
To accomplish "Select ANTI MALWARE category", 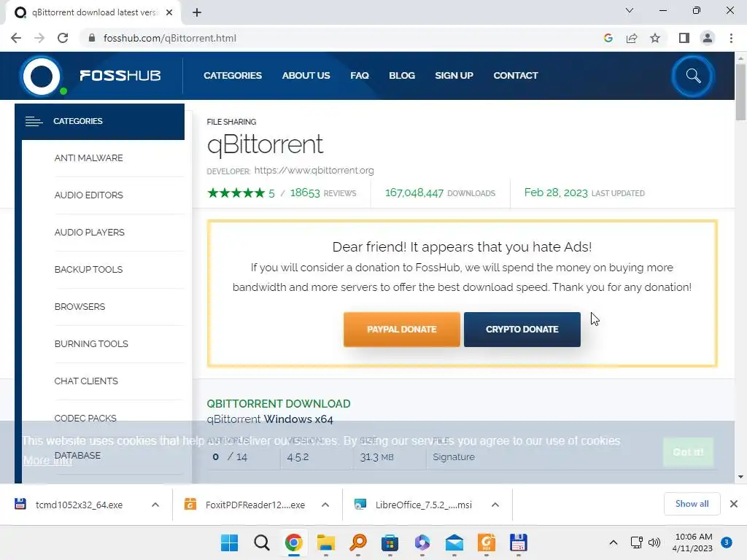I will (88, 158).
